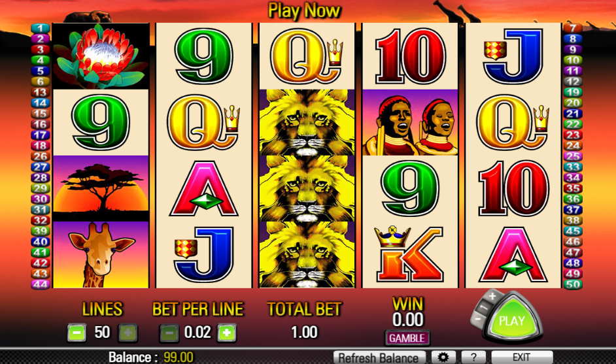Decrease bet per line with minus button
The height and width of the screenshot is (364, 616).
click(169, 333)
